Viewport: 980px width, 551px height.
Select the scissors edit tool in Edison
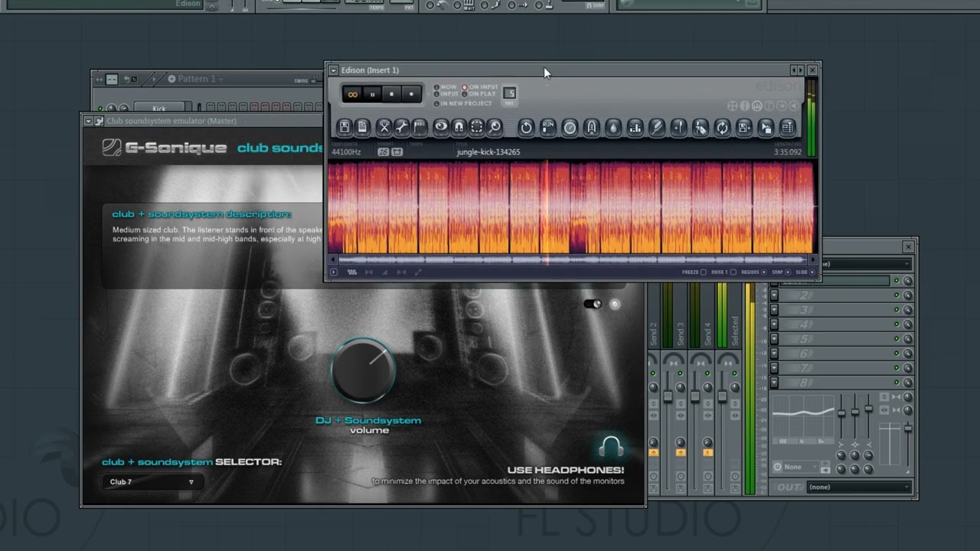tap(384, 127)
